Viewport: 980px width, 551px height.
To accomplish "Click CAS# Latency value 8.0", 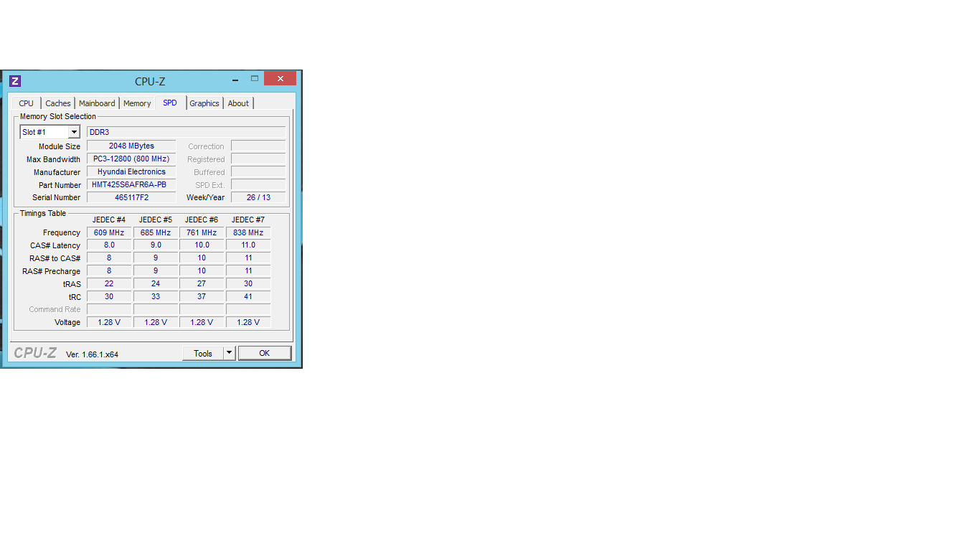I will point(109,245).
